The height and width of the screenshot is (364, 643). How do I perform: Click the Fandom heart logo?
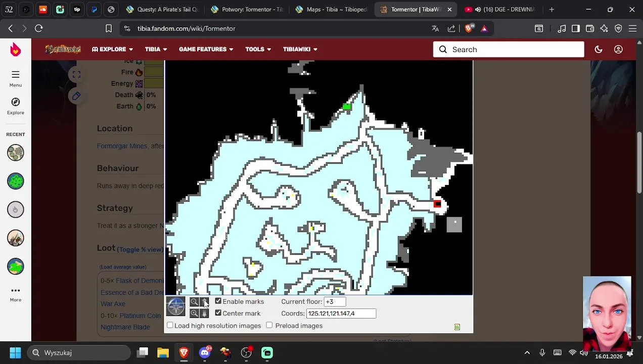[x=16, y=50]
